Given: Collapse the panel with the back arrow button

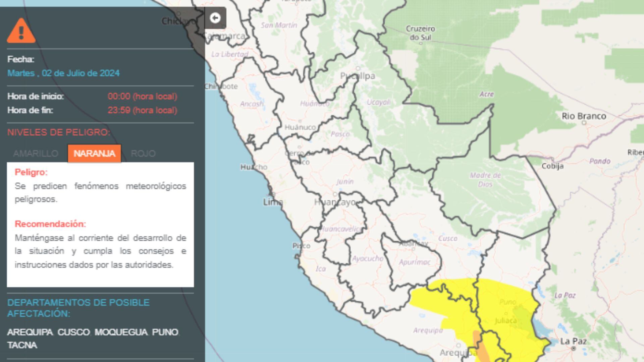Looking at the screenshot, I should (x=215, y=18).
